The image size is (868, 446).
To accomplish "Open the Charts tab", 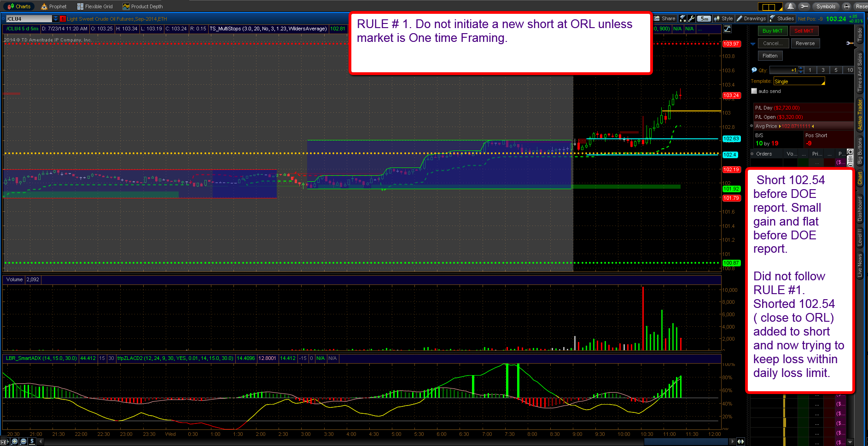I will click(19, 6).
